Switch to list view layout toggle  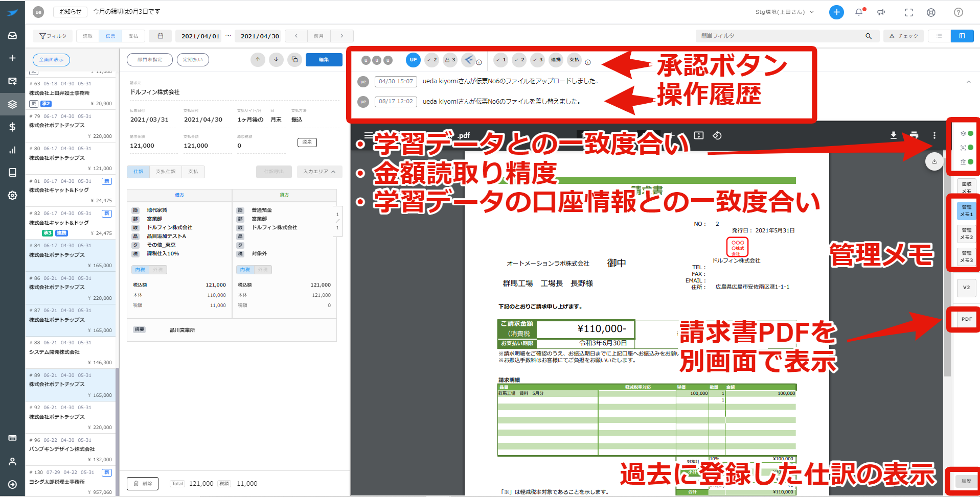click(x=939, y=36)
